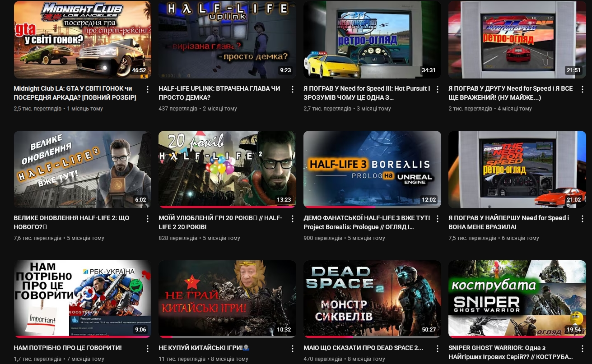Play the 6:02 Half-Life 2 update thumbnail

click(83, 169)
